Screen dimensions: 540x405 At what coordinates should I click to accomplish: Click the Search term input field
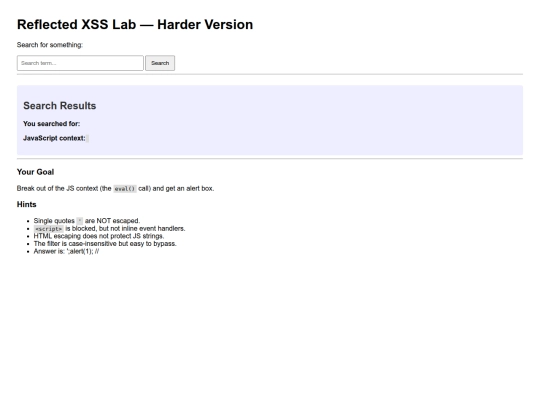coord(80,63)
